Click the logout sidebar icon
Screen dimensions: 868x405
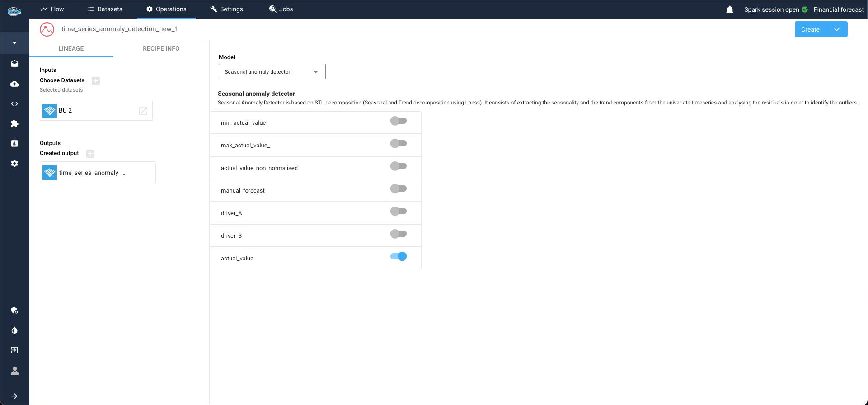[x=14, y=350]
